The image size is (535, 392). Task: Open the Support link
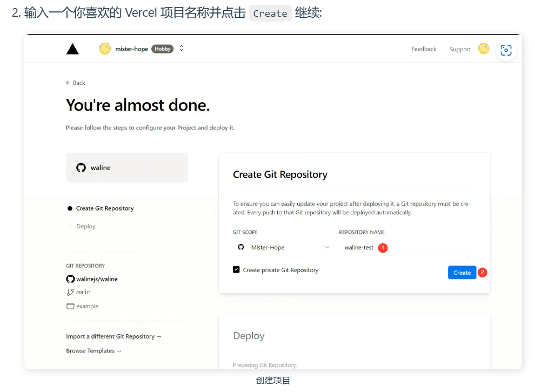coord(460,50)
